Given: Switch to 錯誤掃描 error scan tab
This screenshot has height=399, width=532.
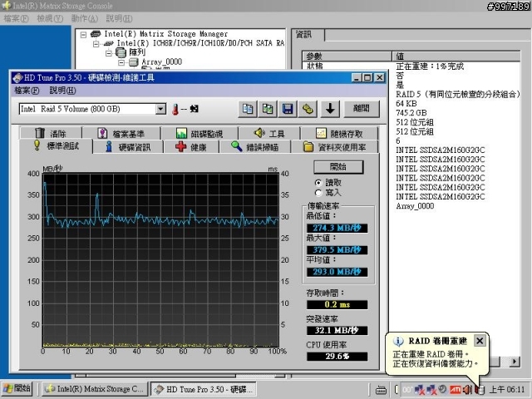Looking at the screenshot, I should tap(255, 147).
